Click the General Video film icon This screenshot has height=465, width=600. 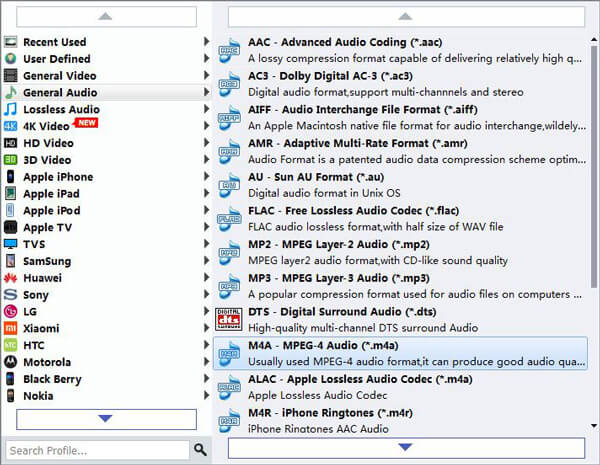point(11,75)
